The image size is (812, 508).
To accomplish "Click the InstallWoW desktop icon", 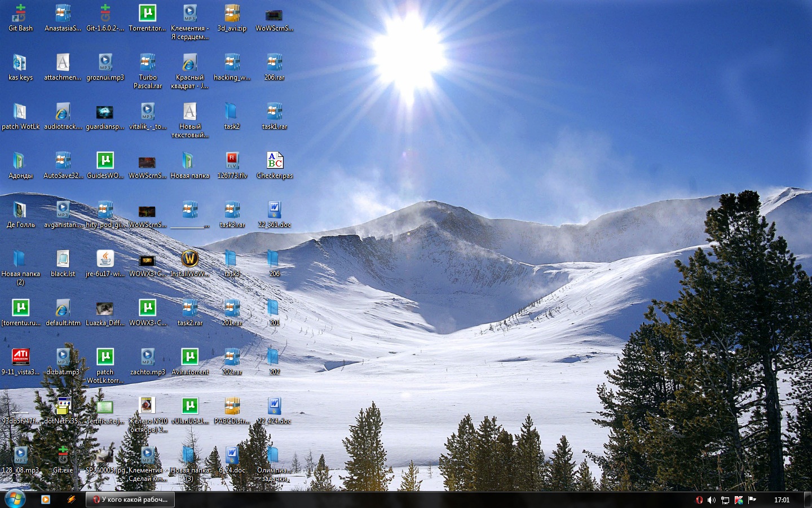I will pyautogui.click(x=190, y=260).
